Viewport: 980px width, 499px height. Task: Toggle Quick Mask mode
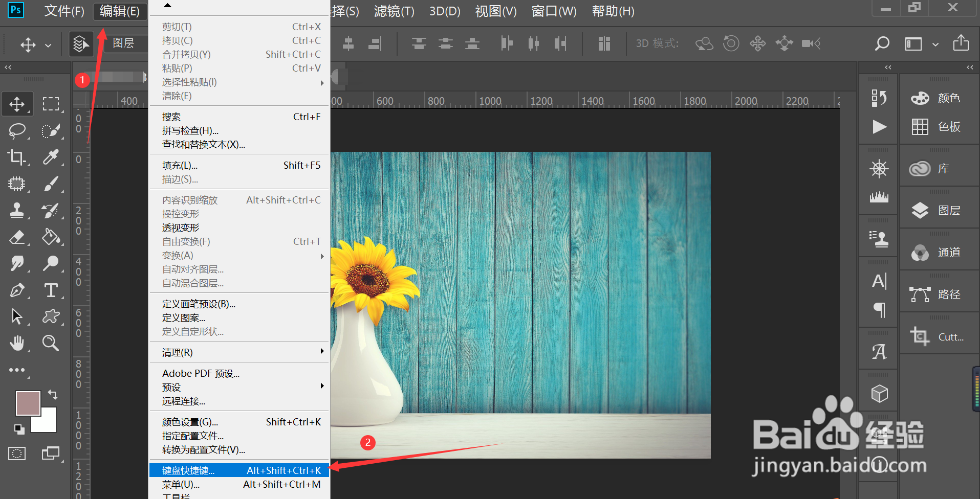tap(17, 453)
